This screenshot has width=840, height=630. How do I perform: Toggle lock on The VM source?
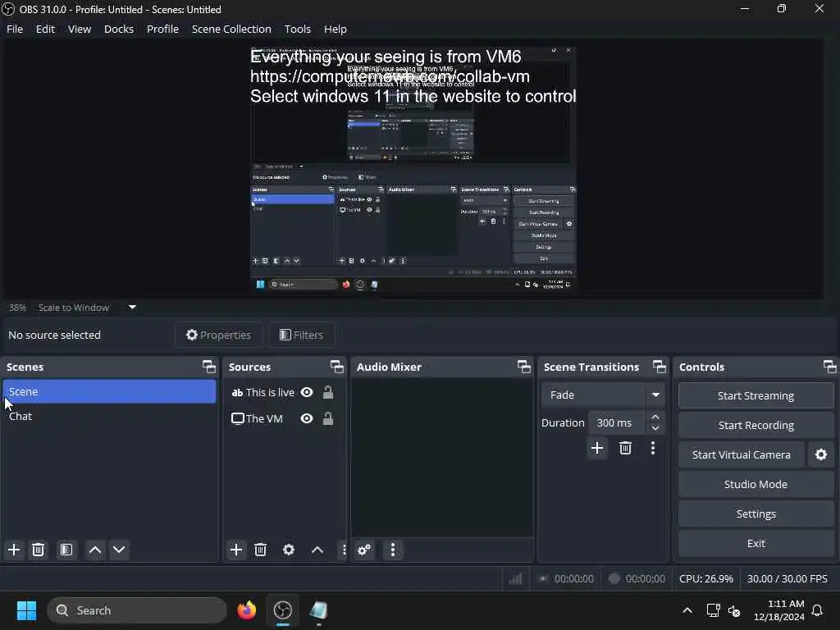[x=328, y=418]
